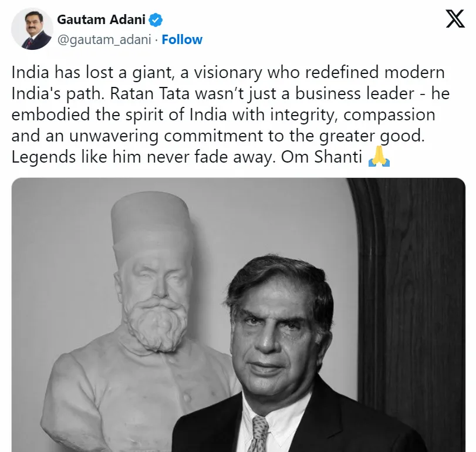This screenshot has height=452, width=476.
Task: Follow the @gautam_adani account
Action: (182, 39)
